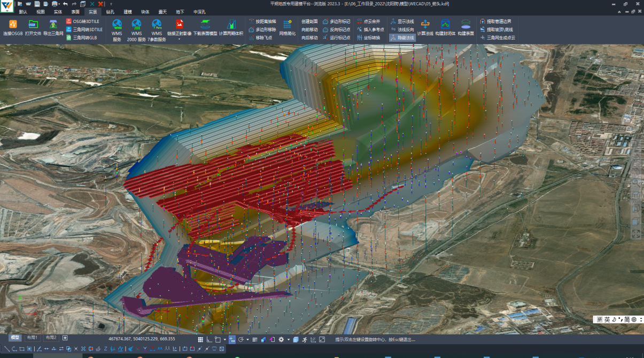Select 网格简化 tool
The image size is (644, 358).
click(x=287, y=25)
